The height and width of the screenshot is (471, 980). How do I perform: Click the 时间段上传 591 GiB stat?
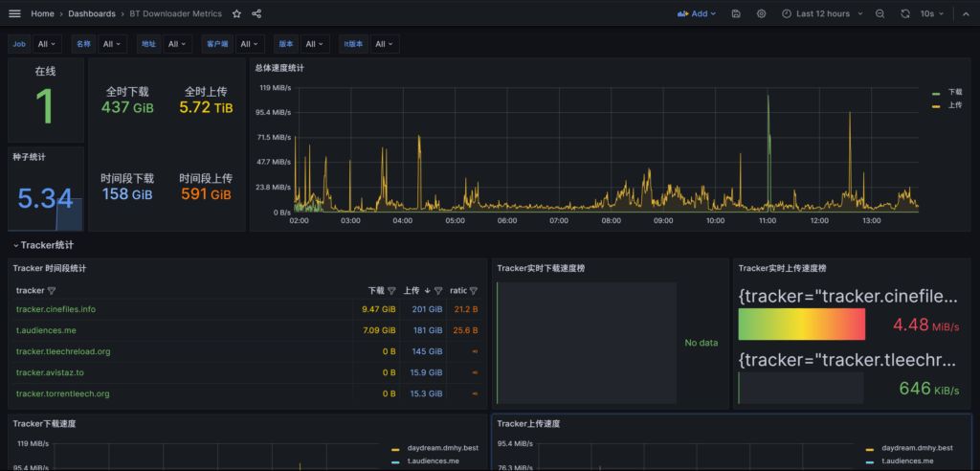tap(206, 187)
